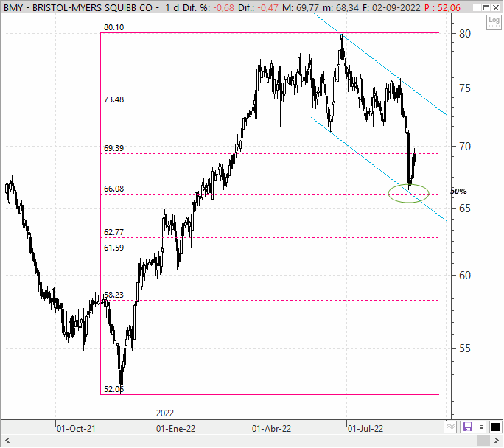Screen dimensions: 504x448
Task: Click the 'M: 69,77' maximum value
Action: point(301,7)
